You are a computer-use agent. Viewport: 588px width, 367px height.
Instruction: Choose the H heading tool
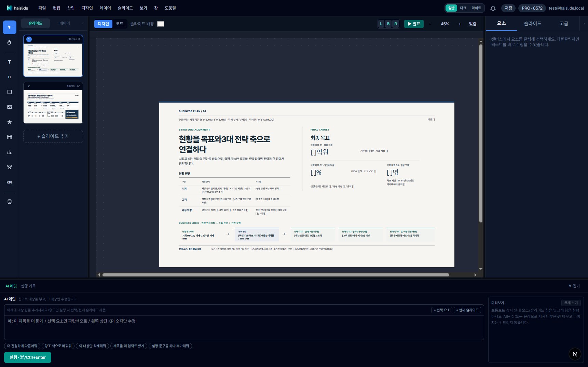coord(10,77)
